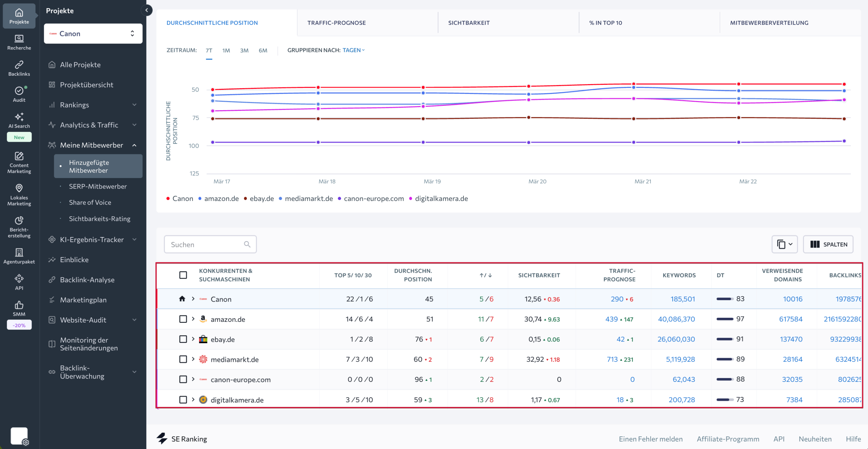The image size is (868, 449).
Task: Open the Audit section
Action: coord(19,94)
